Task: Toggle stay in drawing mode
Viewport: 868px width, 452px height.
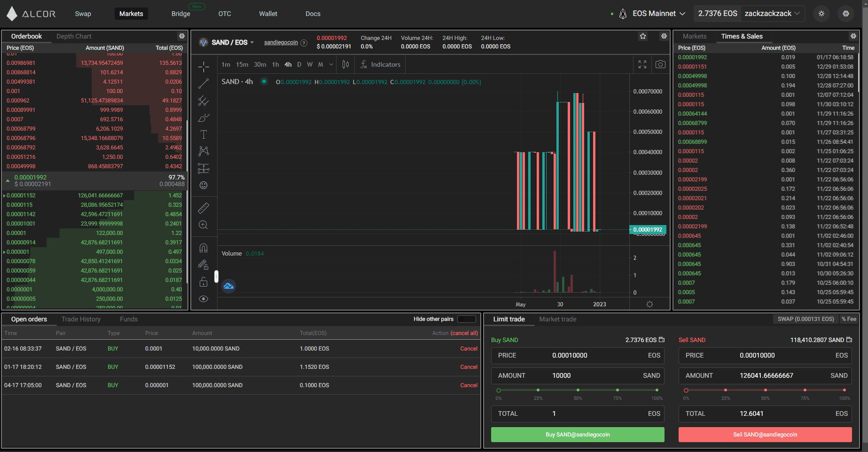Action: [x=203, y=265]
